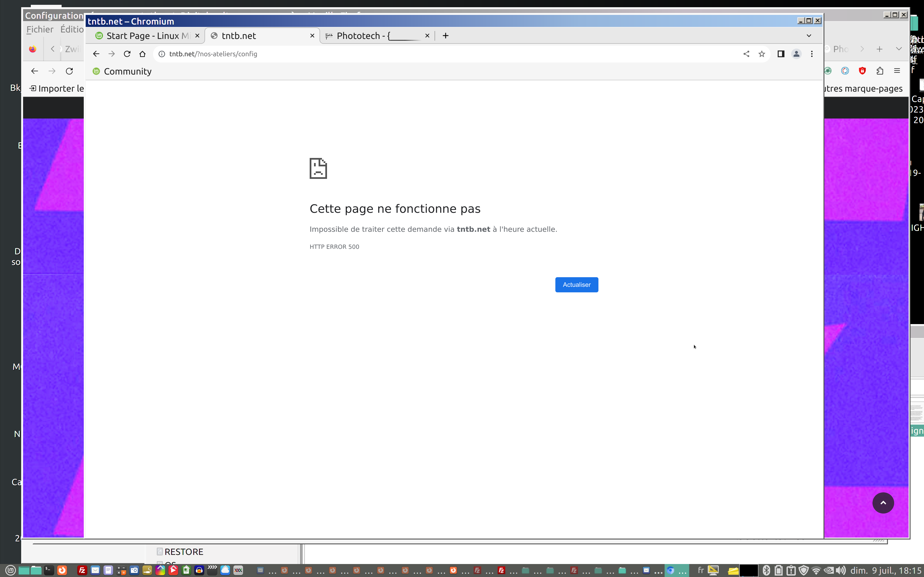
Task: Expand Chromium tab search chevron
Action: [809, 36]
